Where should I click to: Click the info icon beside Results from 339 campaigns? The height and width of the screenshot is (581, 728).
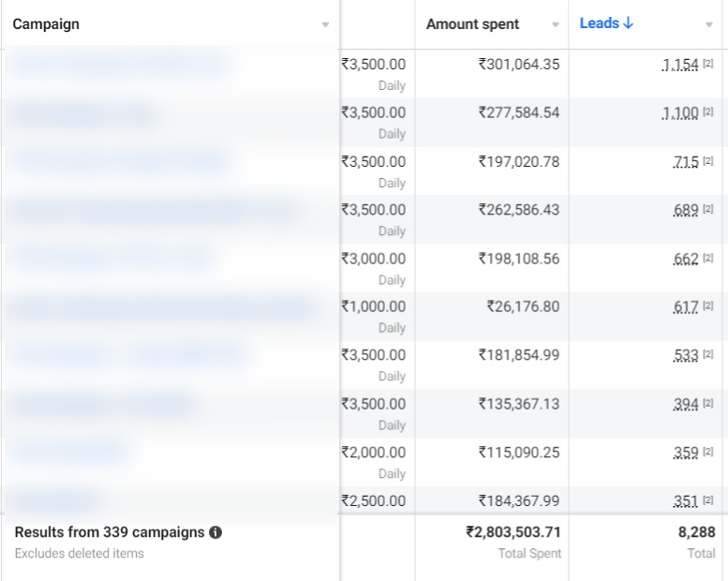tap(215, 532)
